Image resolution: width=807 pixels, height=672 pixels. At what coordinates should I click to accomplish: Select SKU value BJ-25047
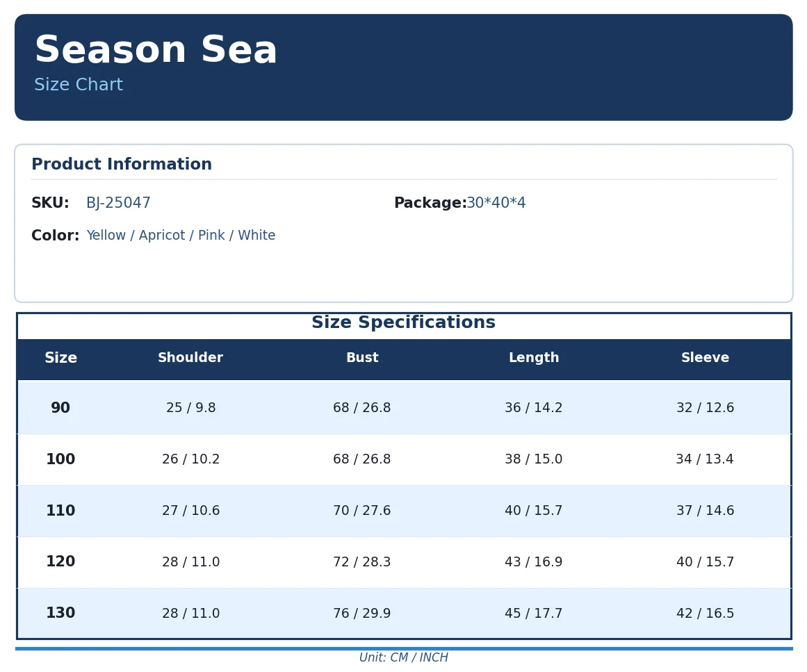[118, 203]
